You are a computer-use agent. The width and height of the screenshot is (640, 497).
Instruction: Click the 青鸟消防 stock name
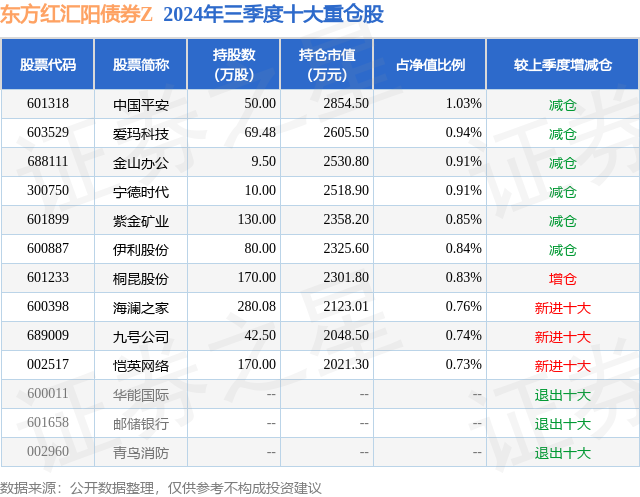(141, 453)
